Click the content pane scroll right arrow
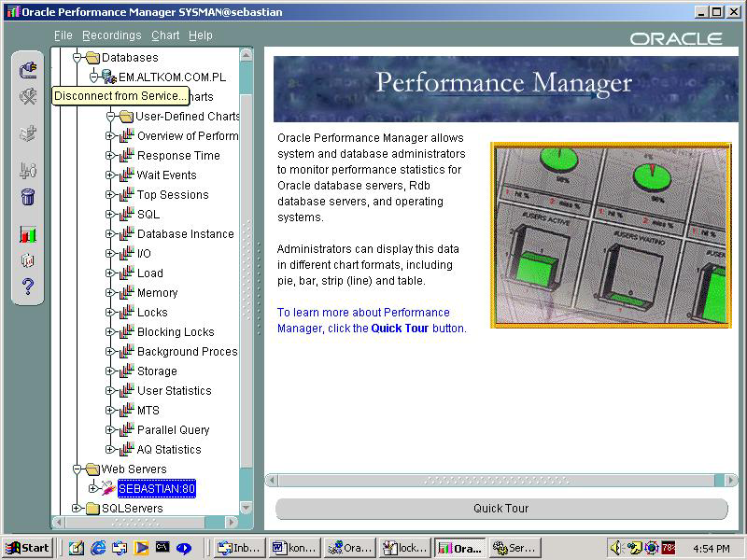 (x=731, y=480)
